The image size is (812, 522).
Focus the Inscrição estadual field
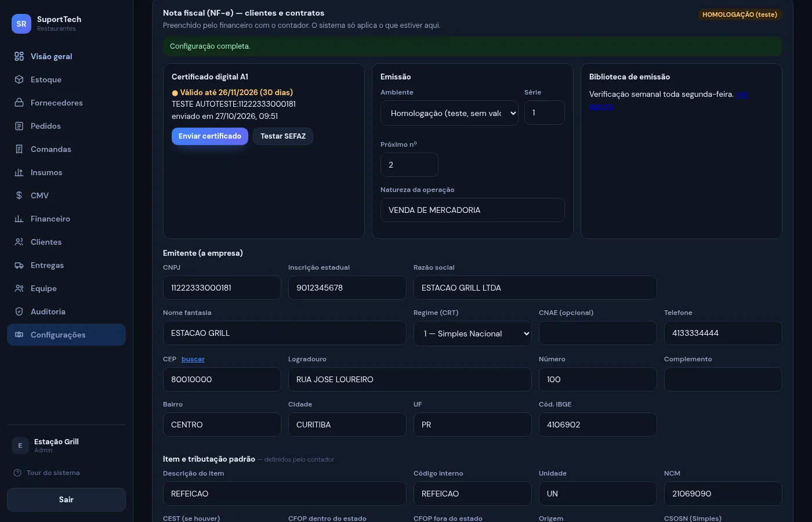tap(347, 288)
